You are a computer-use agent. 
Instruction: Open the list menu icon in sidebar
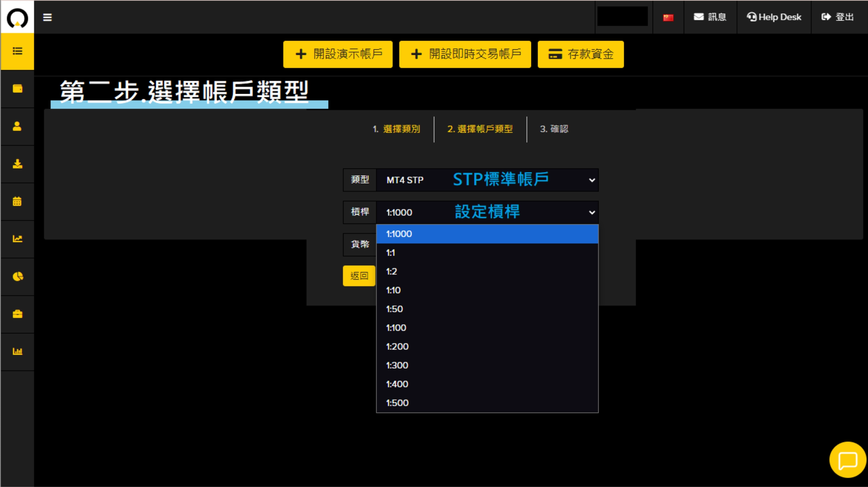[17, 51]
